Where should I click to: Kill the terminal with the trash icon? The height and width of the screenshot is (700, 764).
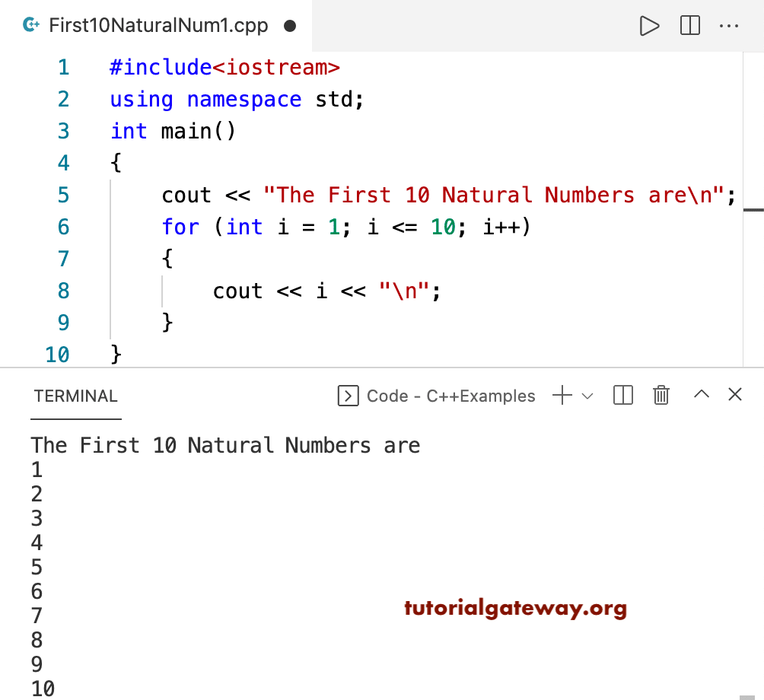[661, 395]
